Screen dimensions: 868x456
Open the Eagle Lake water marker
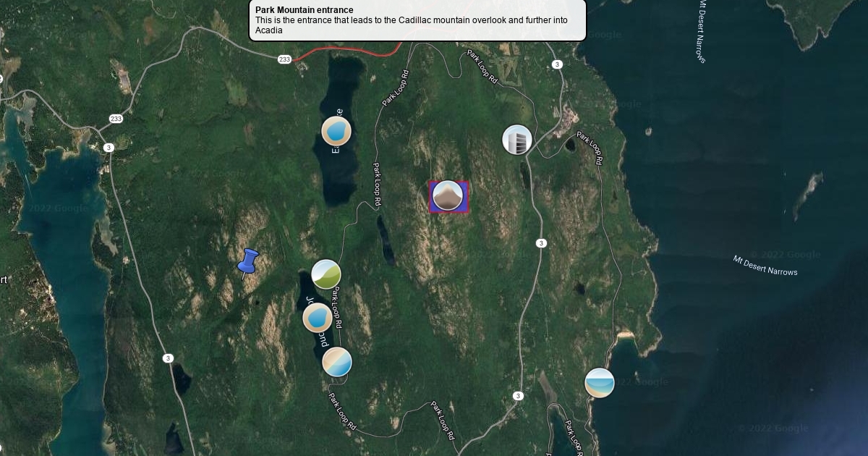click(336, 131)
